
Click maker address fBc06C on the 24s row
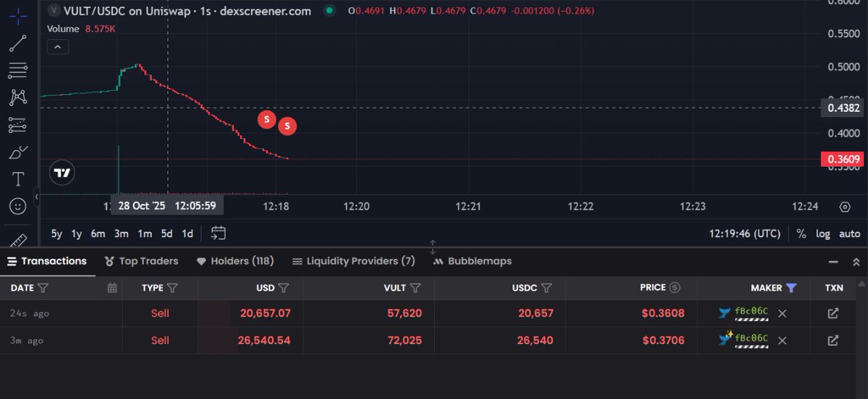tap(752, 313)
